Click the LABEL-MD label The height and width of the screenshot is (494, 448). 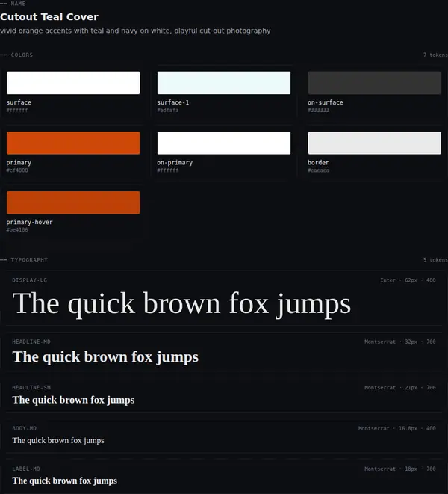26,469
